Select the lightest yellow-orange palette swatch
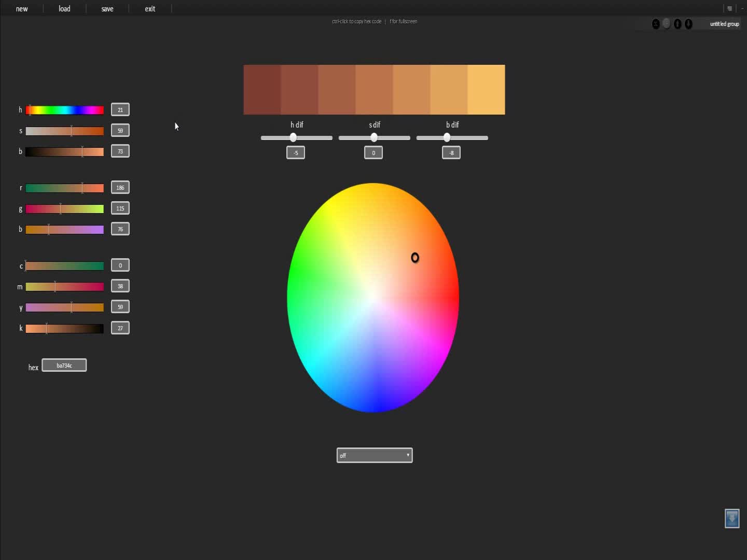This screenshot has height=560, width=747. pos(486,90)
